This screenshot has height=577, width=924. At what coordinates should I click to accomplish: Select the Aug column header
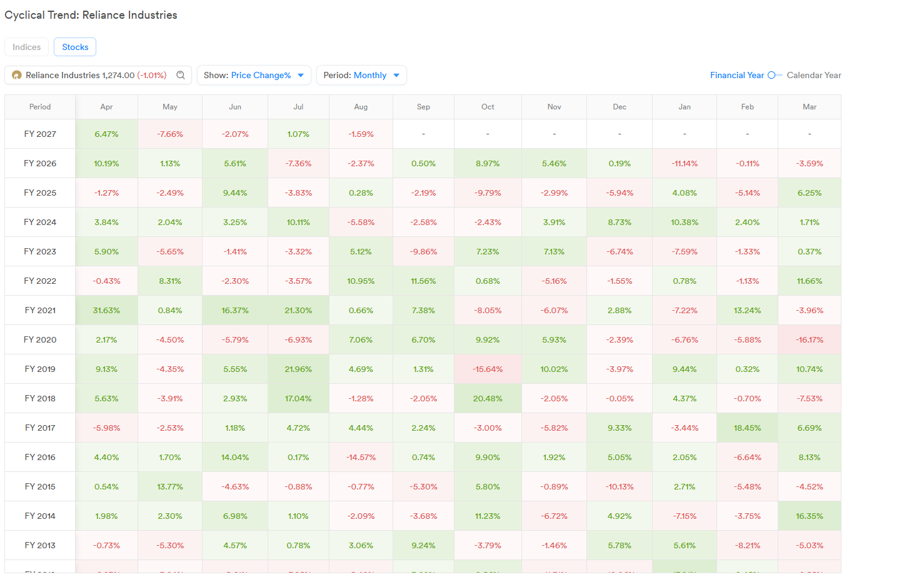point(361,107)
